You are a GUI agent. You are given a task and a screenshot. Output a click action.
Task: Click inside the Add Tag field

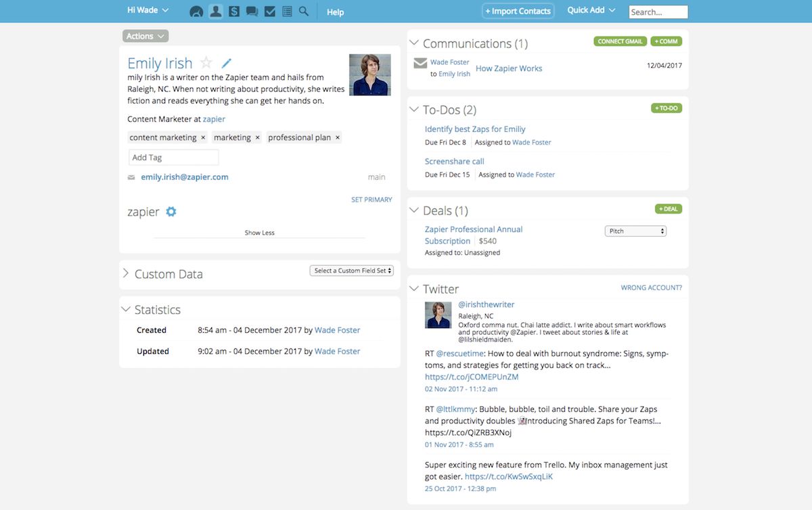point(173,158)
